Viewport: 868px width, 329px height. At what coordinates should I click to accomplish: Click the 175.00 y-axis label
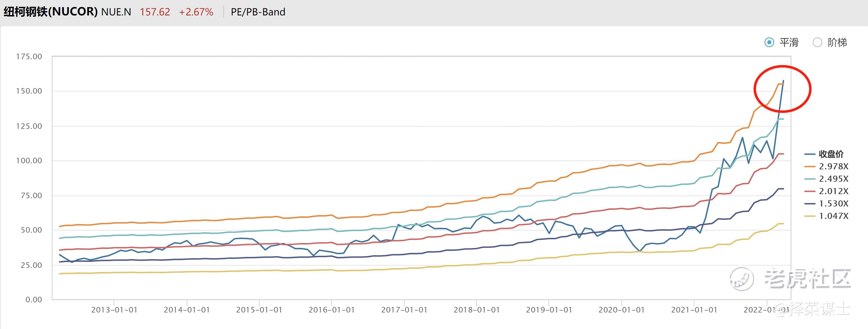point(29,57)
